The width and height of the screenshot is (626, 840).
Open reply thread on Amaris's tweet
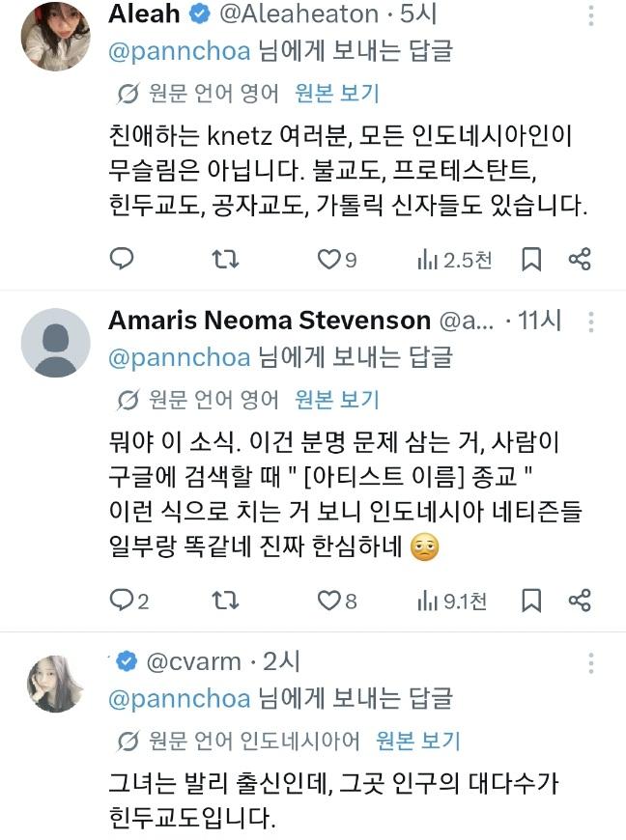point(128,601)
